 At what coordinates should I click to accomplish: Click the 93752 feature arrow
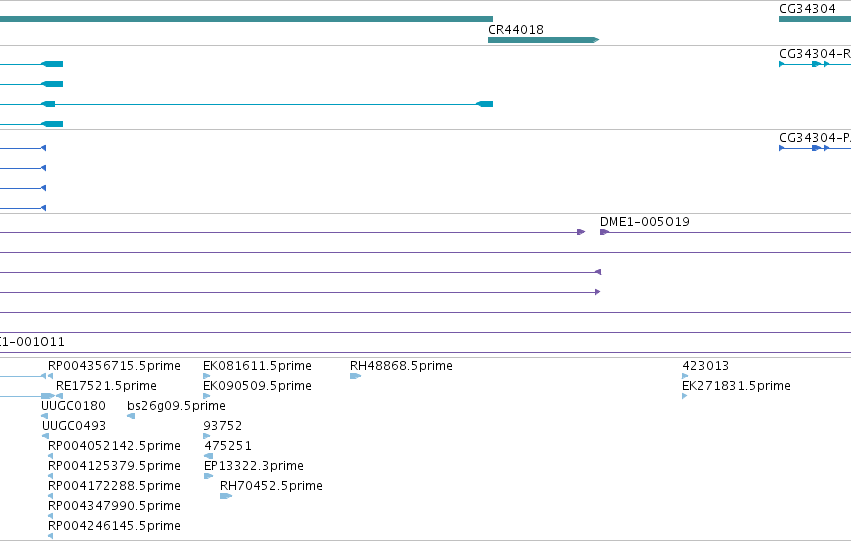pos(206,436)
